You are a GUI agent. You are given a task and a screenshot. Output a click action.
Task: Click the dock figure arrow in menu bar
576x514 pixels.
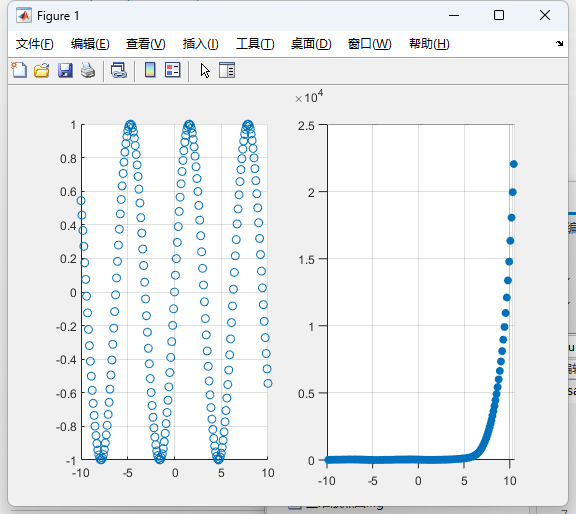tap(559, 43)
